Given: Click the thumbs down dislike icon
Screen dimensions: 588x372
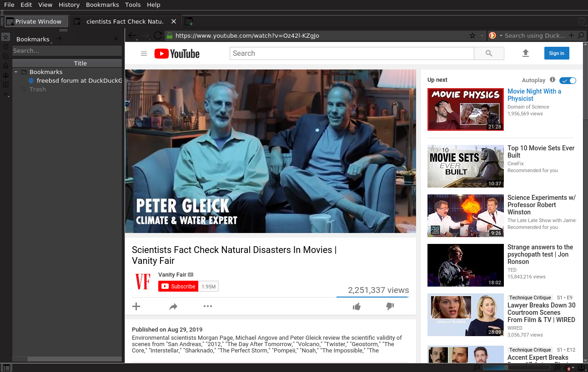Looking at the screenshot, I should (390, 307).
